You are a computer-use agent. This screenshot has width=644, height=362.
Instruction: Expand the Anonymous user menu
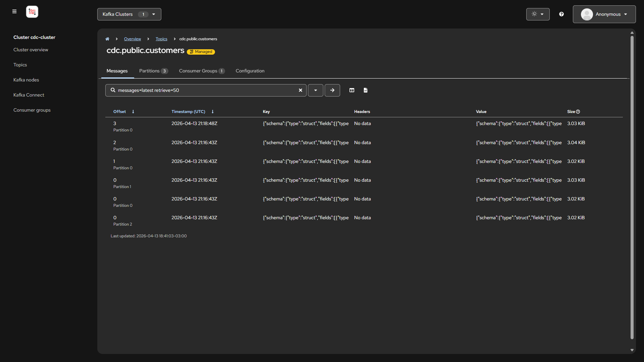(x=604, y=14)
